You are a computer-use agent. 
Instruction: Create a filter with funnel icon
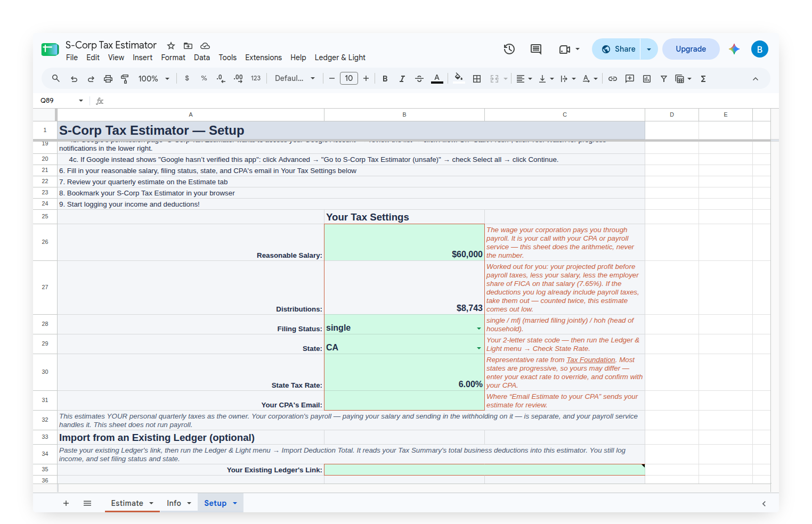(x=664, y=79)
